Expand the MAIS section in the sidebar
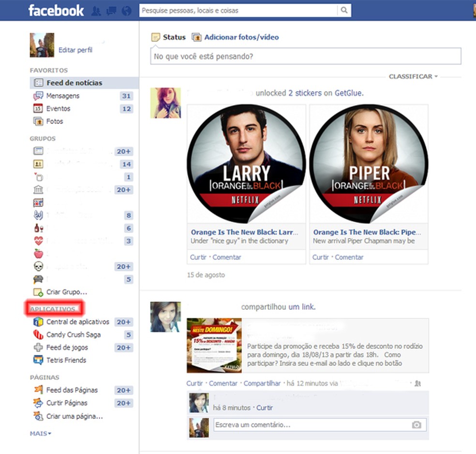The height and width of the screenshot is (454, 476). pos(40,434)
